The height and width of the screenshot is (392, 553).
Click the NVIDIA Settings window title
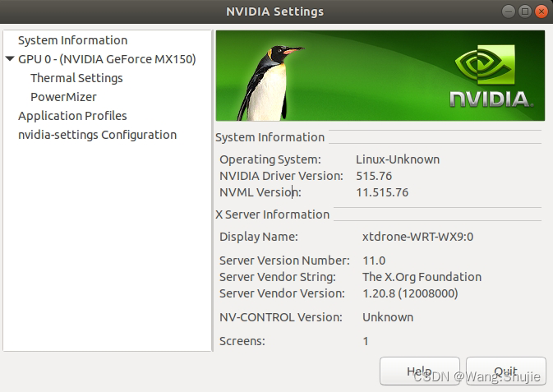274,12
